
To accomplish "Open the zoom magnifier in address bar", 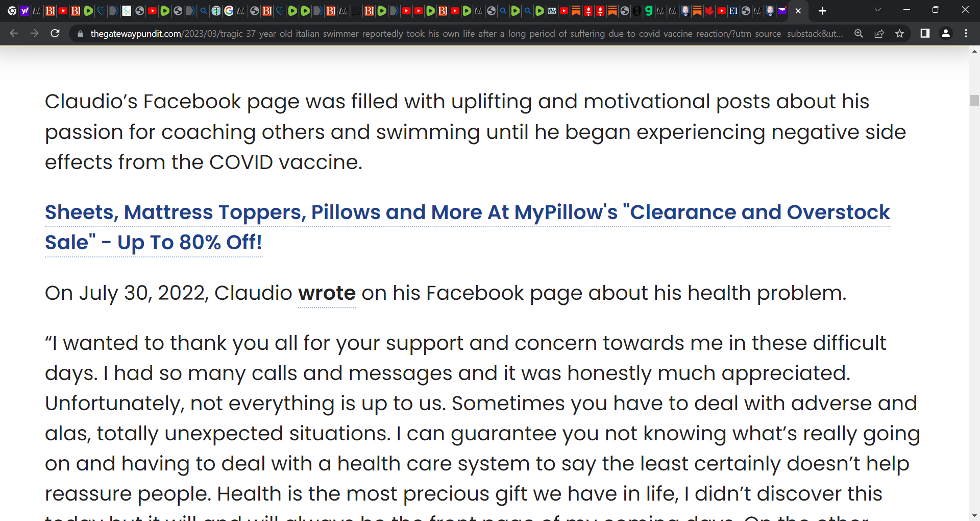I will tap(859, 34).
